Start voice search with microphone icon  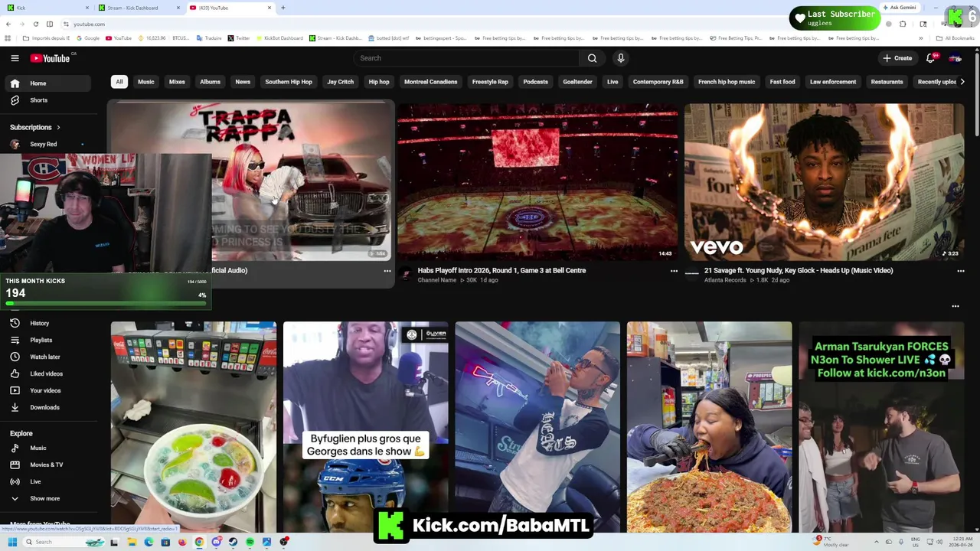(621, 58)
